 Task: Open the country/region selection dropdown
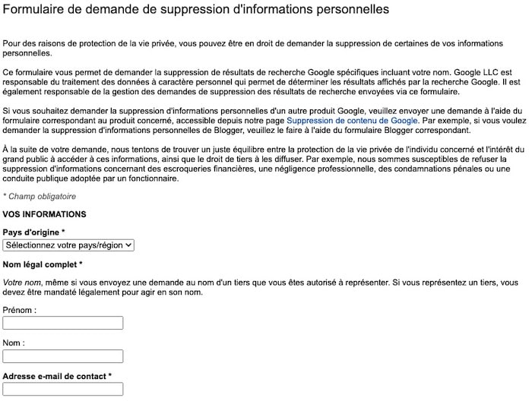(68, 245)
